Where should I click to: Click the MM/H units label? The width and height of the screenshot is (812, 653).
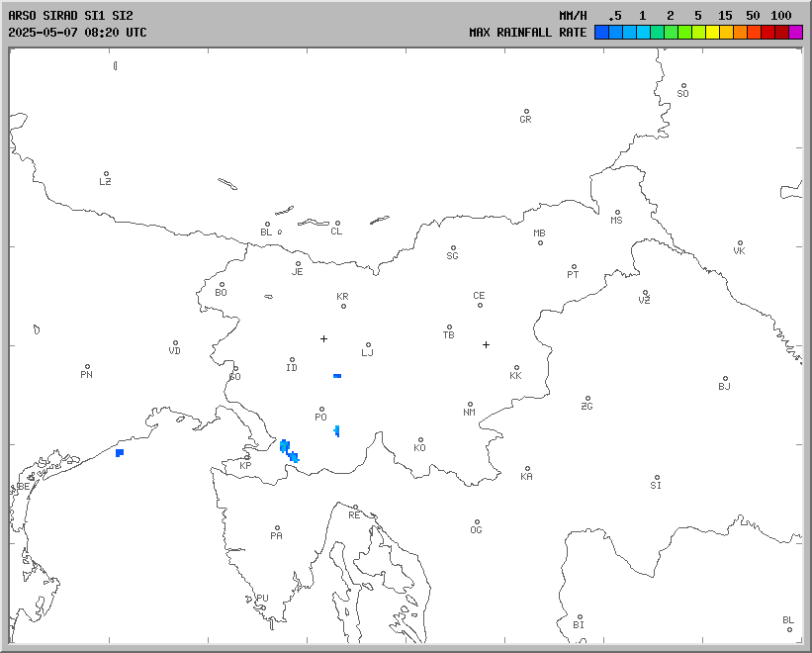click(573, 16)
